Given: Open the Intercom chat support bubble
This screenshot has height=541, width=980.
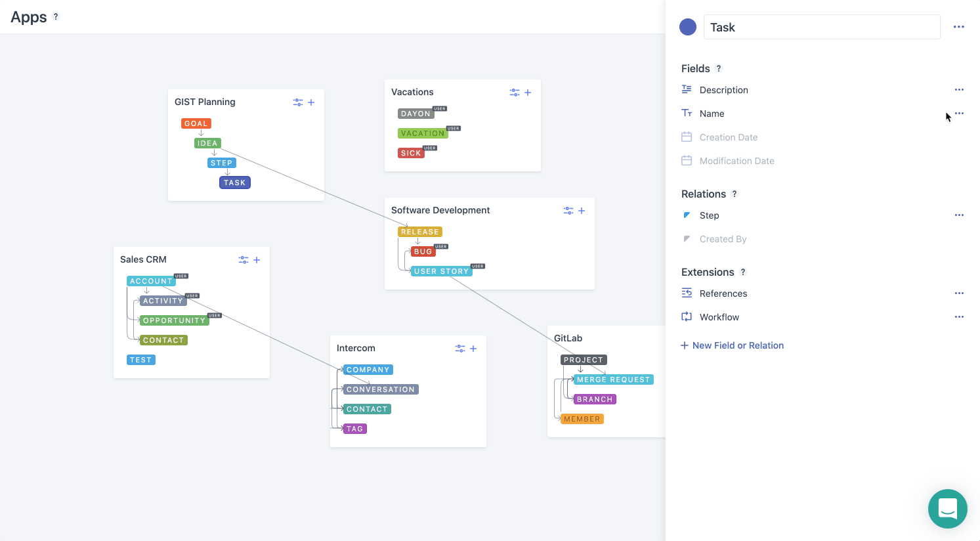Looking at the screenshot, I should [x=947, y=509].
